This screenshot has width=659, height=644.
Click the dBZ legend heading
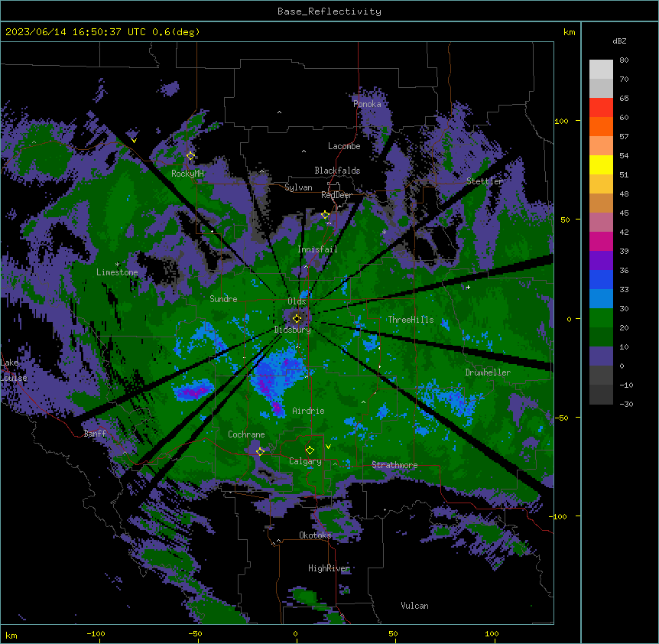click(619, 41)
